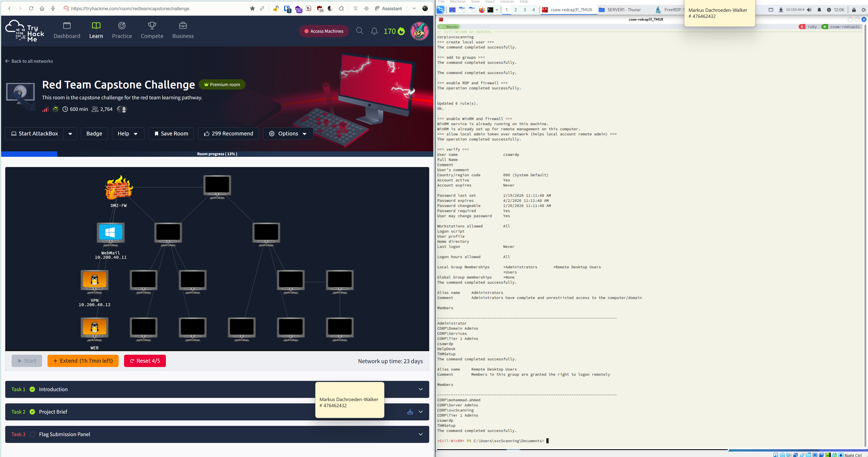Click Extend network time button
The height and width of the screenshot is (457, 868).
tap(83, 361)
